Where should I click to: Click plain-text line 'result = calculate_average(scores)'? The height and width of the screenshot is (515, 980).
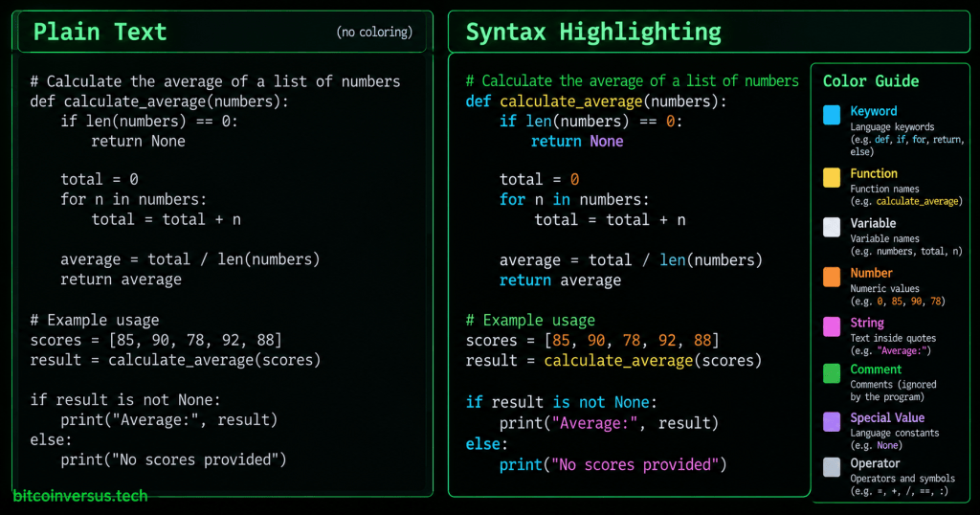coord(175,360)
